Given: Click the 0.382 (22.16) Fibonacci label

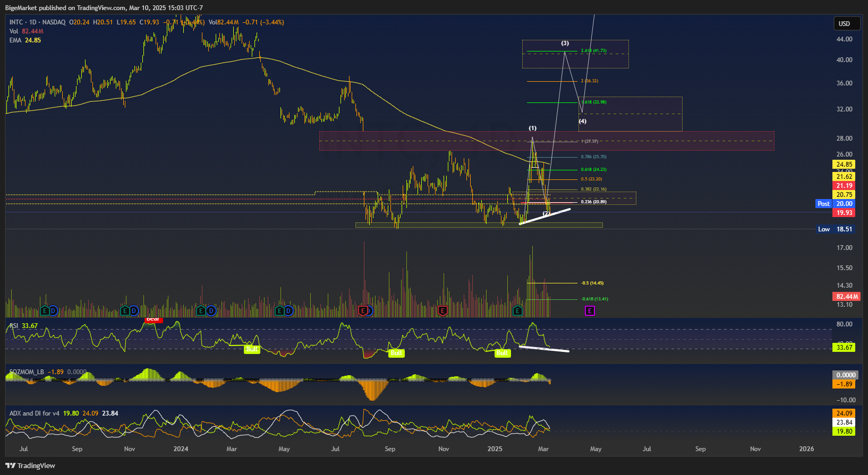Looking at the screenshot, I should (593, 189).
